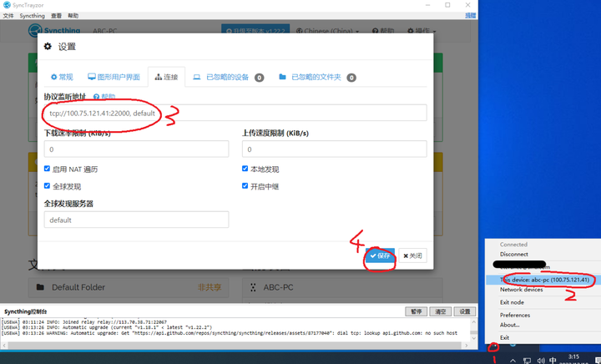Open the 图形用户界面 settings tab
601x364 pixels.
click(114, 77)
